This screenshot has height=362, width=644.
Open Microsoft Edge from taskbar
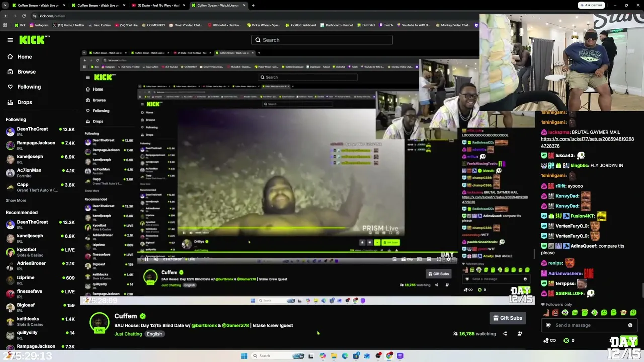click(345, 356)
